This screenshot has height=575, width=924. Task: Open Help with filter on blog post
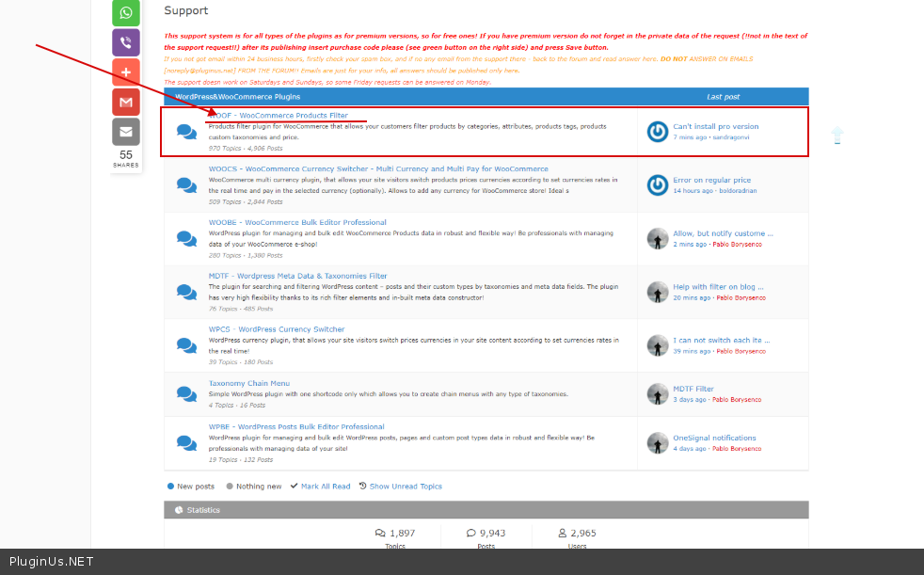[718, 287]
